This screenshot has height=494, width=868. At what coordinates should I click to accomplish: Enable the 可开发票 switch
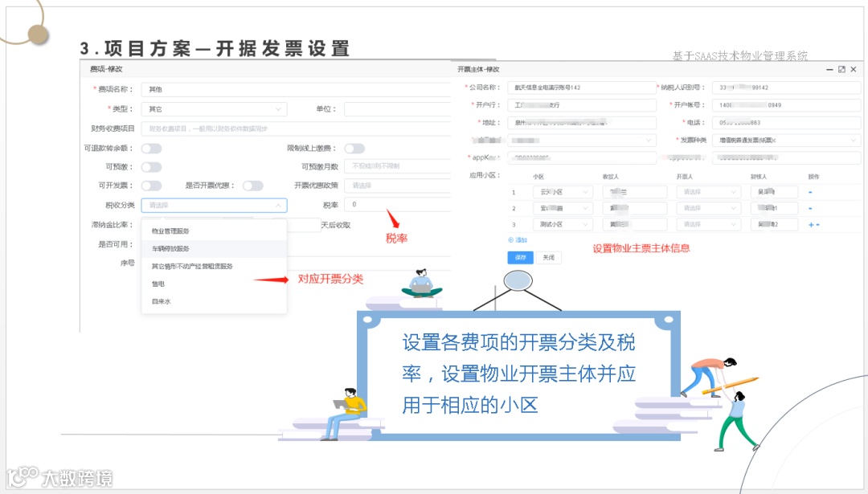[x=151, y=186]
